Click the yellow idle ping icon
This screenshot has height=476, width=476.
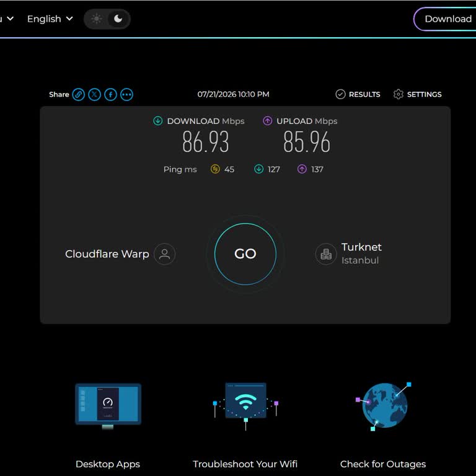coord(215,169)
